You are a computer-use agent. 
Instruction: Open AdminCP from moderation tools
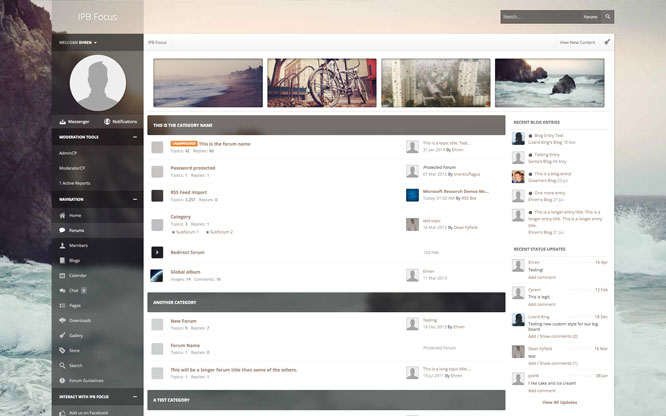click(x=68, y=153)
